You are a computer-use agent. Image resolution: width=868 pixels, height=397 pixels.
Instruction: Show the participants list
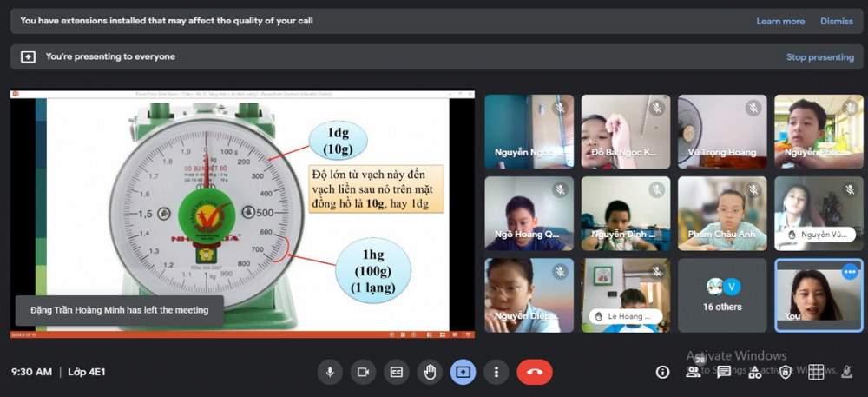(694, 372)
